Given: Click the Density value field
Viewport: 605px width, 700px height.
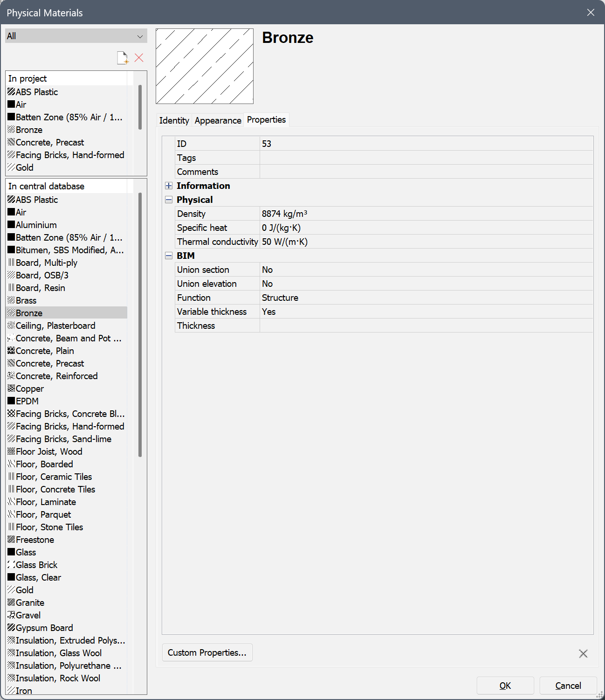Looking at the screenshot, I should [x=426, y=214].
